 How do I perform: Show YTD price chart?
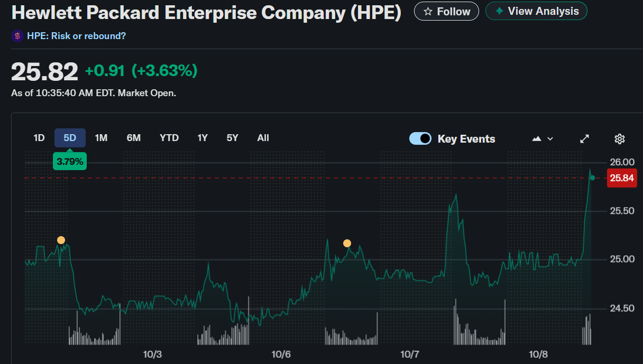coord(169,138)
